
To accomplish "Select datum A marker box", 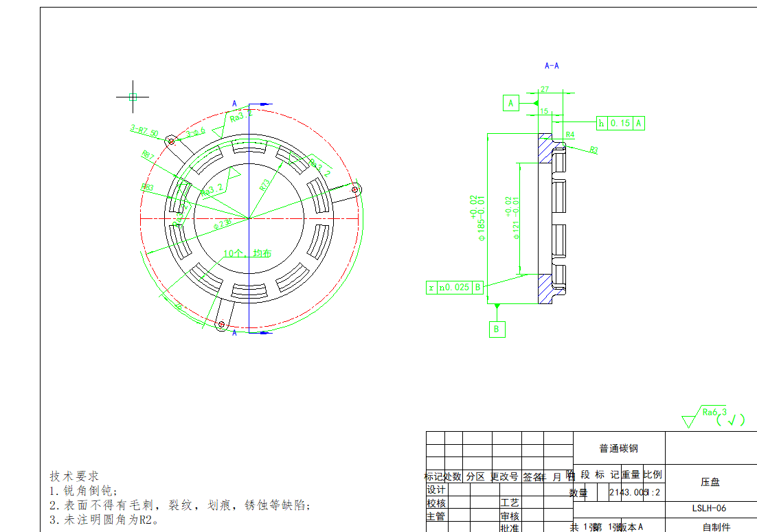I will (x=510, y=103).
